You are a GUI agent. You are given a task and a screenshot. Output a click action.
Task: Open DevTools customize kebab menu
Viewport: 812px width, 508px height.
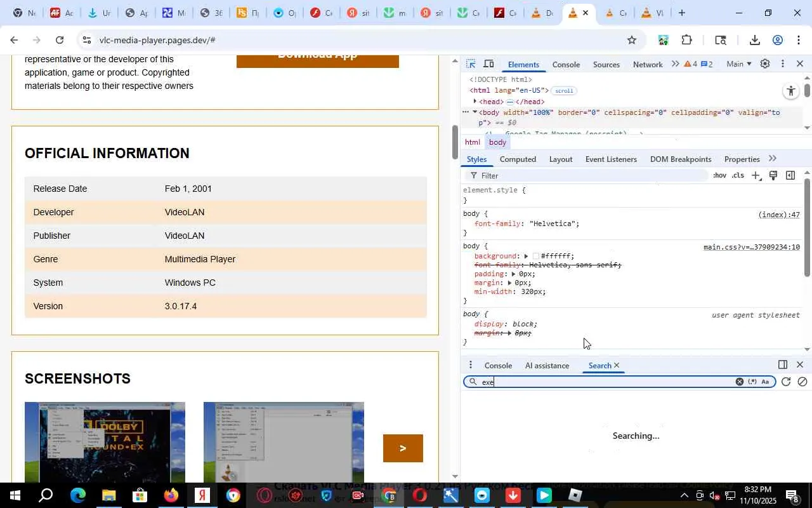782,64
